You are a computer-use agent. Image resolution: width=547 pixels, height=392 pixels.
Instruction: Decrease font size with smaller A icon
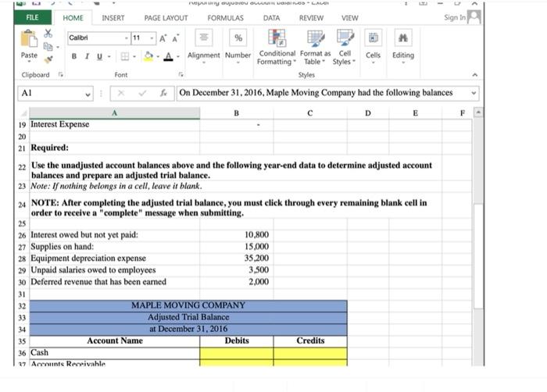point(176,38)
